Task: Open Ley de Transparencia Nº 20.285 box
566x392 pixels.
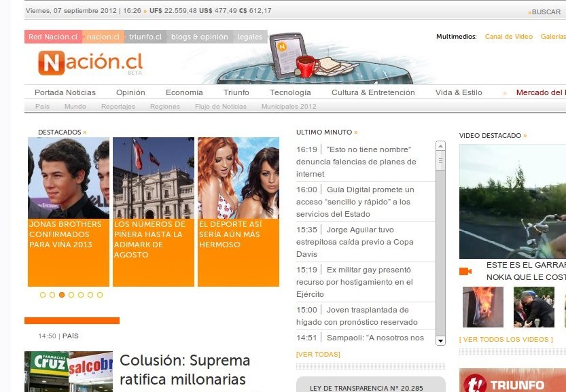Action: 371,385
